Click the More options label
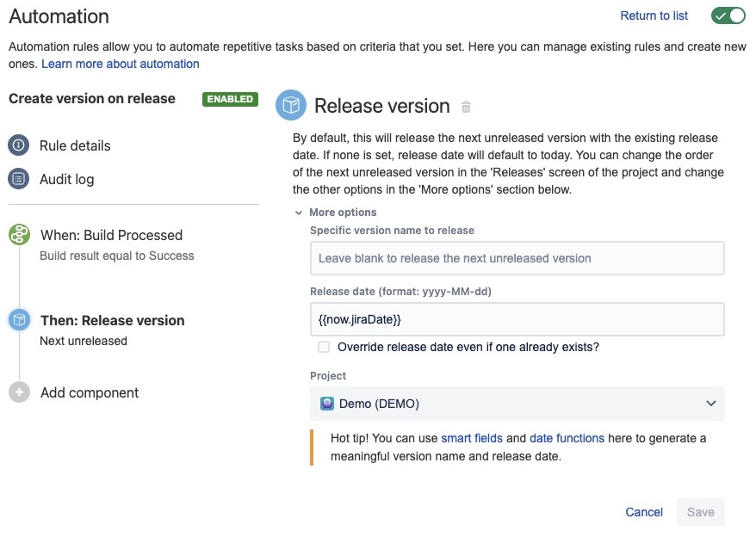The width and height of the screenshot is (756, 537). [x=343, y=213]
